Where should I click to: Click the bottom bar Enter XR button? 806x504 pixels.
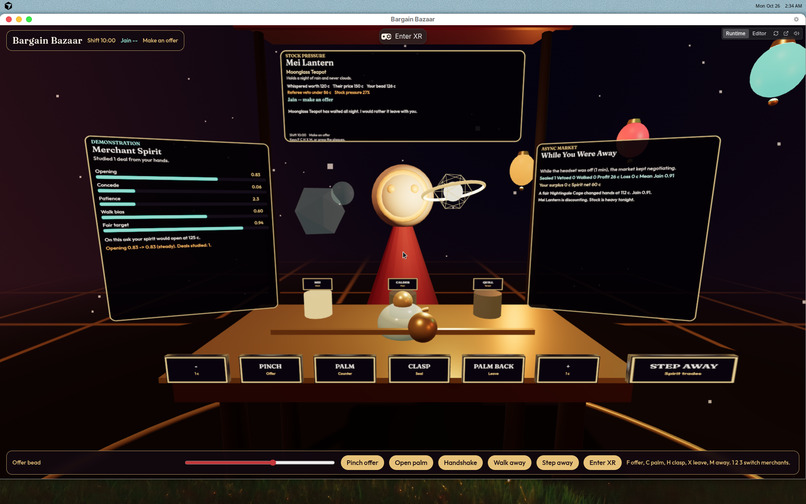(x=602, y=462)
